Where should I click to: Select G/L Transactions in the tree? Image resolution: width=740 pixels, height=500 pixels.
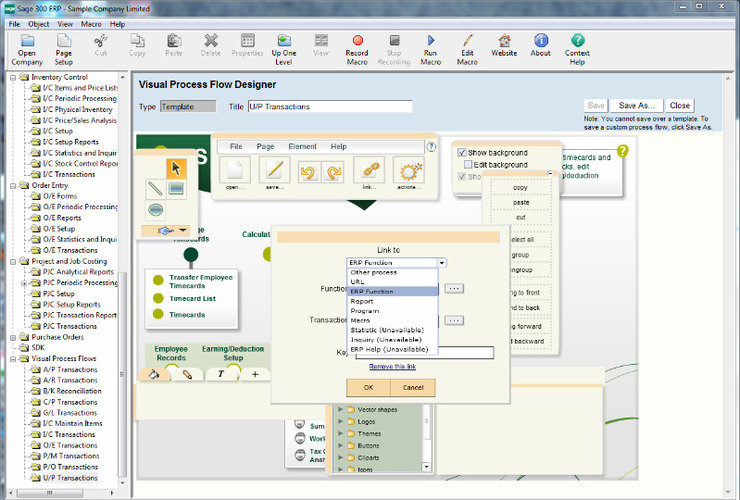(x=70, y=413)
